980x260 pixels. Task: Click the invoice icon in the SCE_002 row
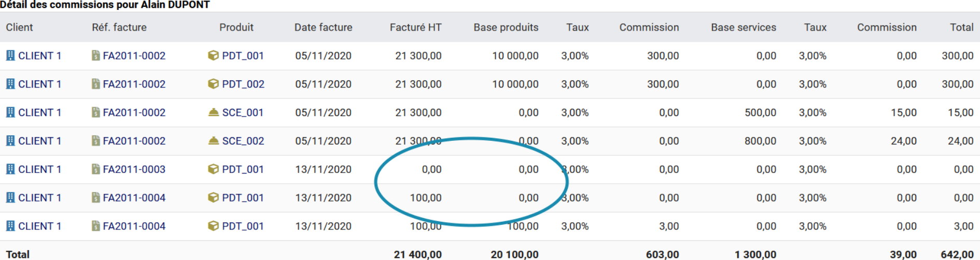(x=95, y=141)
